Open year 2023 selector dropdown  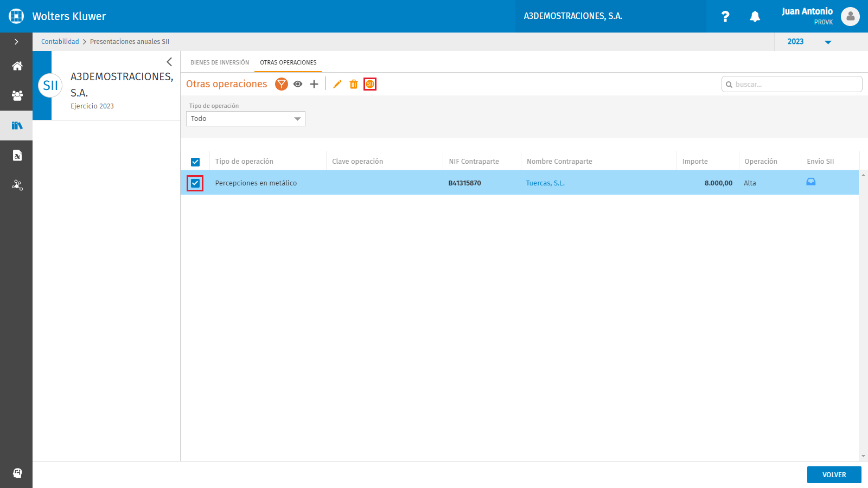809,42
